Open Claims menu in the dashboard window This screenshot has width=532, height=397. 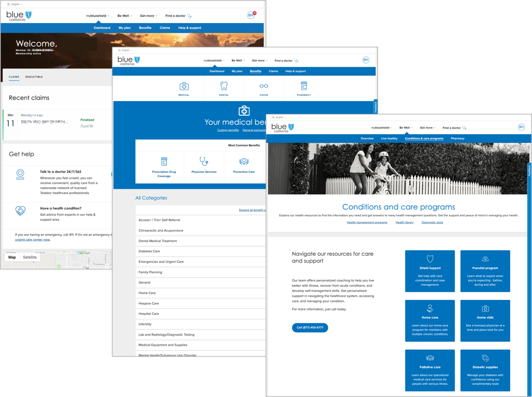(x=164, y=28)
